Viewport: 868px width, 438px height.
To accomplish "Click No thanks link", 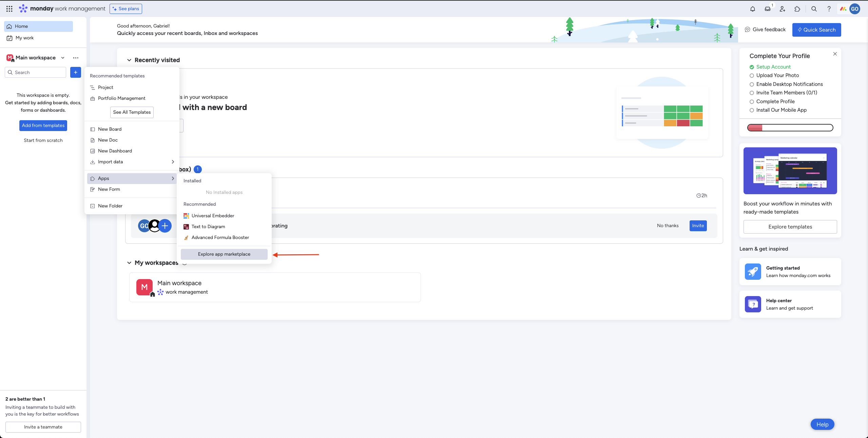I will click(x=668, y=226).
